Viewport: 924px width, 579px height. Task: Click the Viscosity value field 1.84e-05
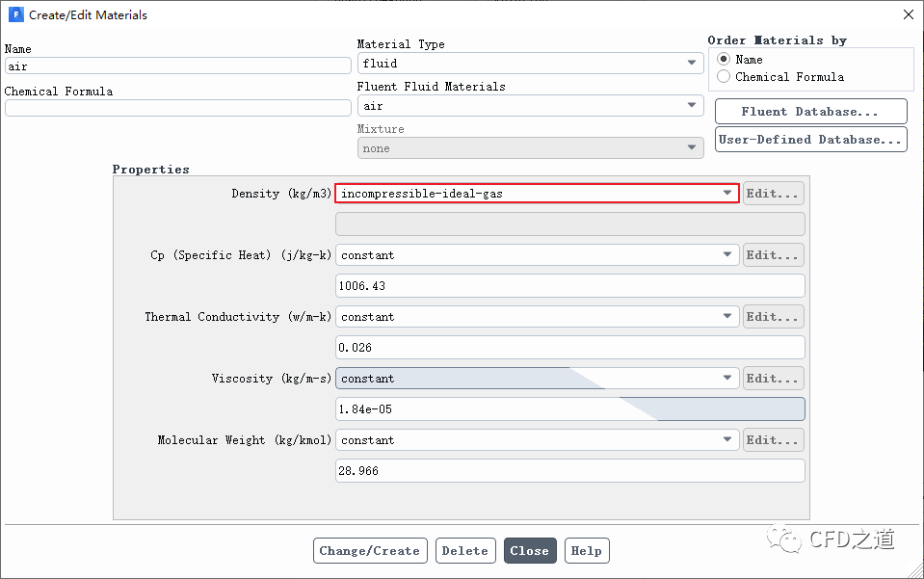click(569, 409)
